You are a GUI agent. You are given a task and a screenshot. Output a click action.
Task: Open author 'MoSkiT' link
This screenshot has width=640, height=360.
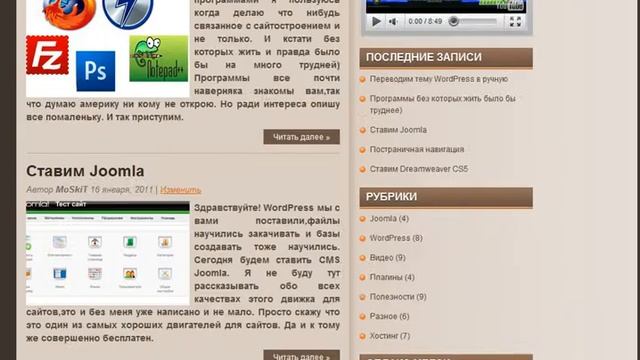(71, 189)
